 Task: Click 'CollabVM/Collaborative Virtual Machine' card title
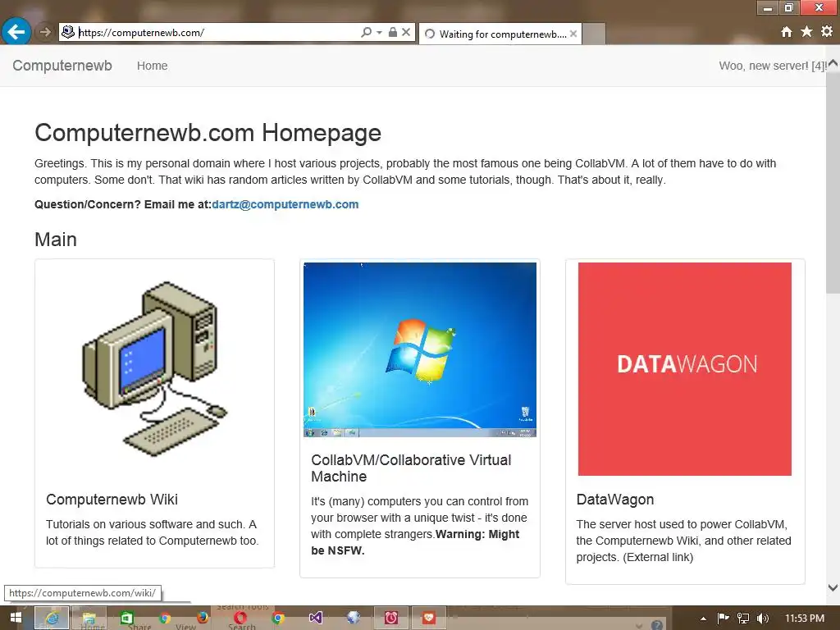point(412,468)
